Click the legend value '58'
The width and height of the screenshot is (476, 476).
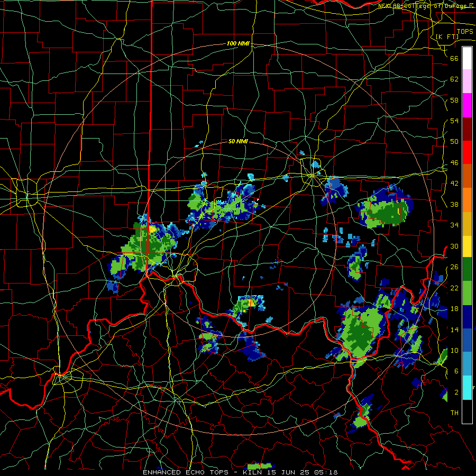pyautogui.click(x=454, y=100)
